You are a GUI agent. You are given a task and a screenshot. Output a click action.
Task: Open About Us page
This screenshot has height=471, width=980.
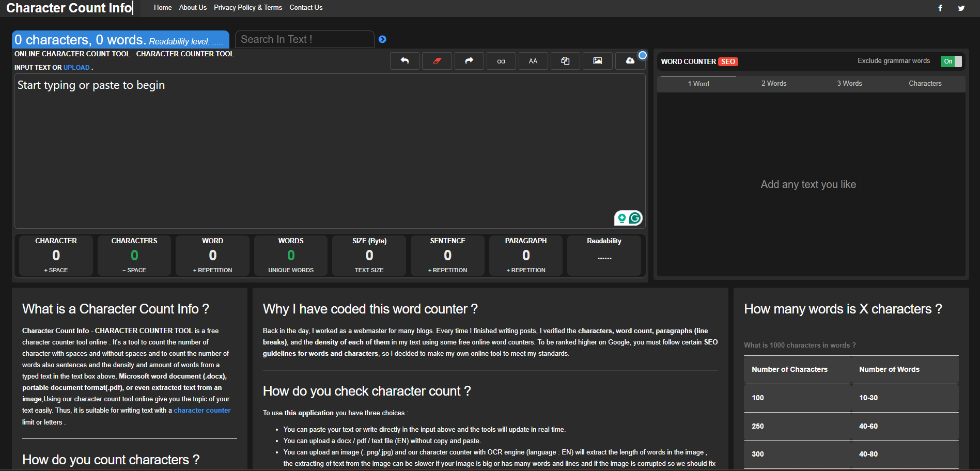point(193,8)
